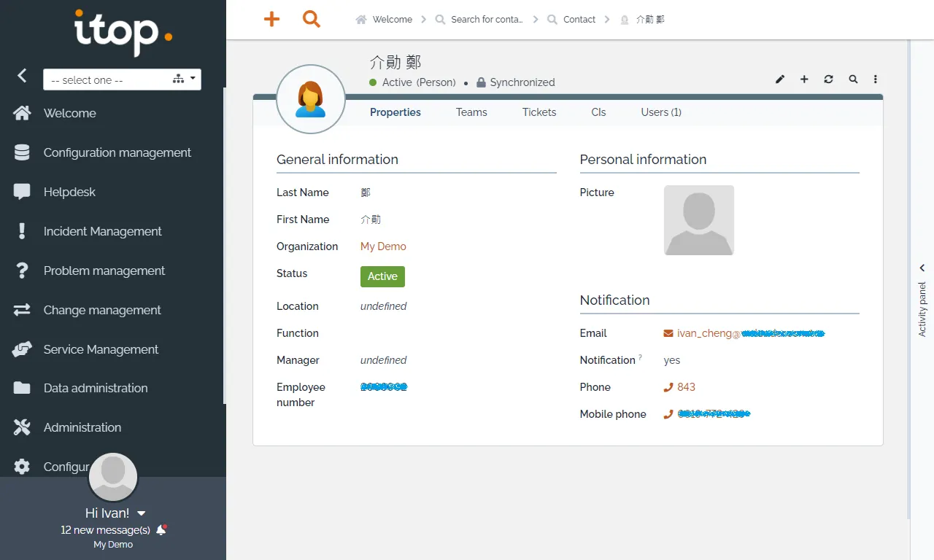Click the Welcome breadcrumb link
This screenshot has width=934, height=560.
393,20
